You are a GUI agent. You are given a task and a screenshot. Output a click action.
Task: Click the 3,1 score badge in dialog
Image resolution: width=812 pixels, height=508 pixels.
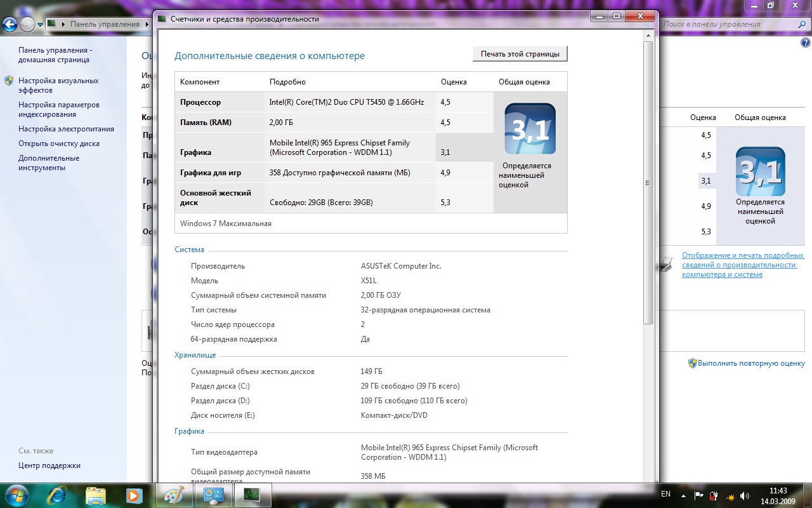coord(530,129)
